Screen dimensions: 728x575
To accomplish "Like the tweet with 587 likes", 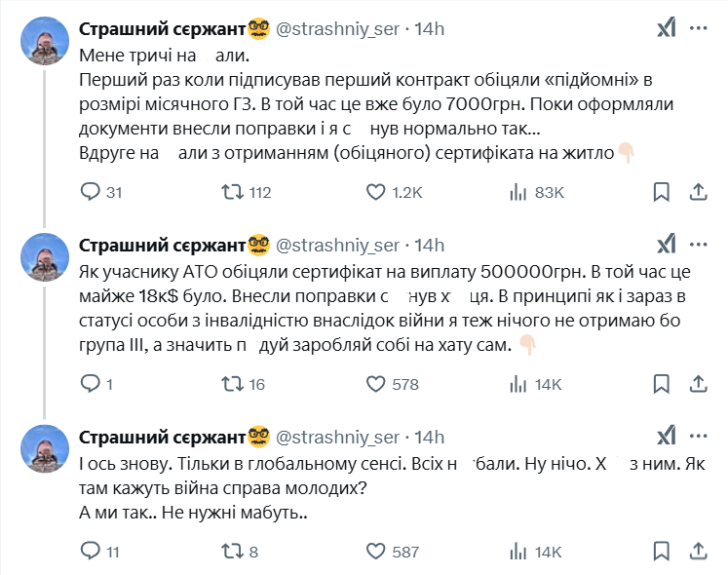I will 376,552.
